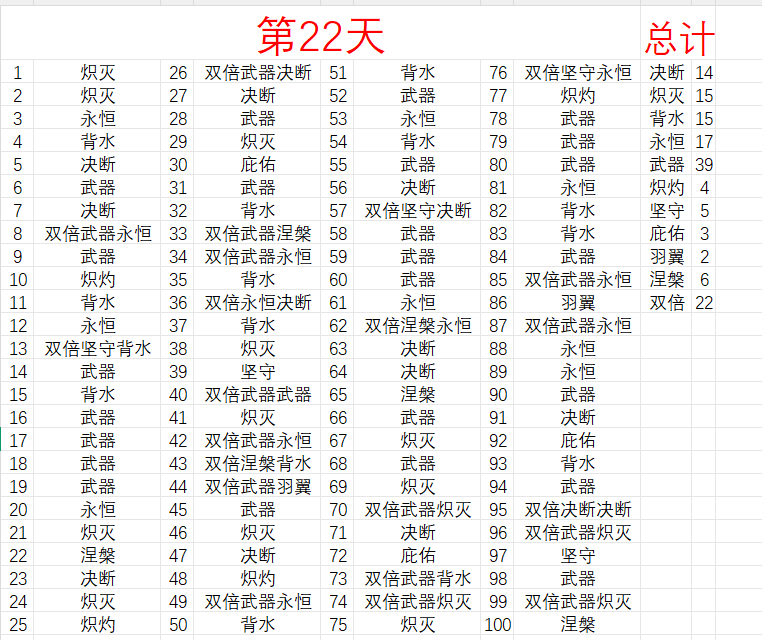Click the row number 100 cell
This screenshot has height=640, width=762.
497,625
